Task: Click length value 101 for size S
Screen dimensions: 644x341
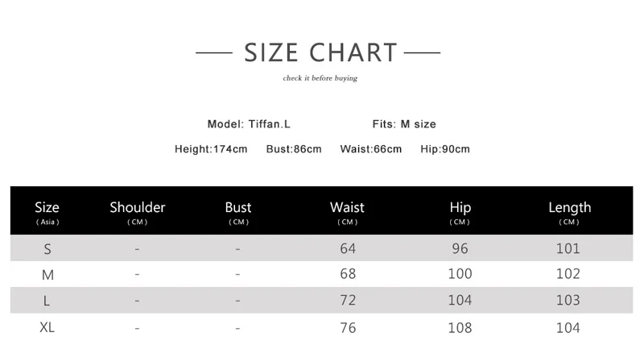Action: [x=568, y=248]
